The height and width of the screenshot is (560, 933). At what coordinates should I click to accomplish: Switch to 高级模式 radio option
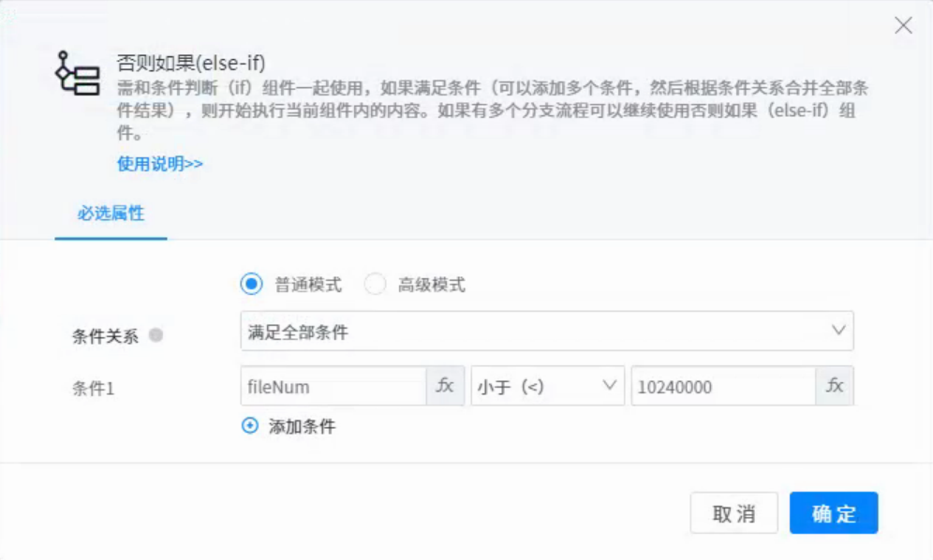(x=375, y=285)
